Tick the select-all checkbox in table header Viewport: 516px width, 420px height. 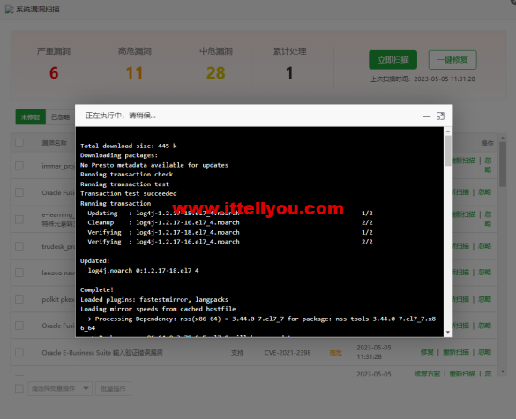19,143
